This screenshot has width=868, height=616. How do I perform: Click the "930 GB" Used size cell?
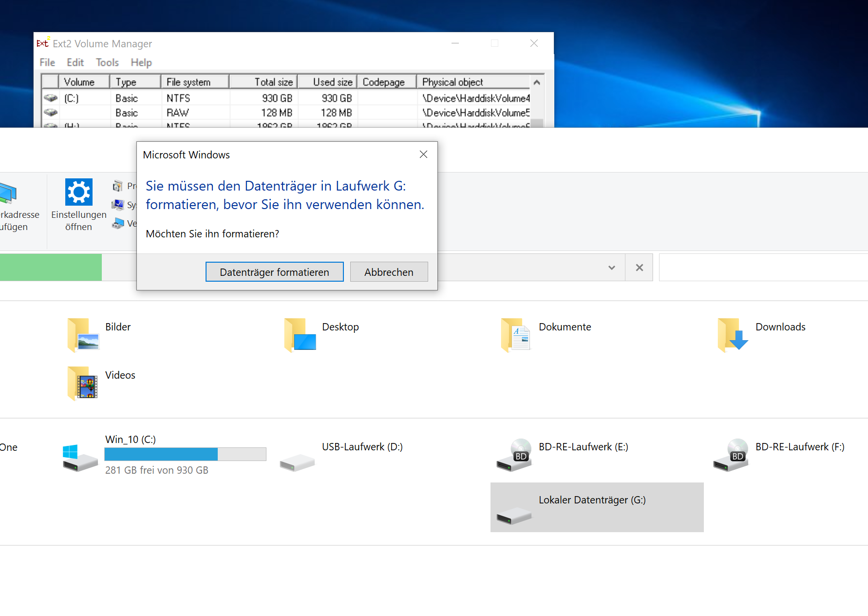[x=337, y=98]
